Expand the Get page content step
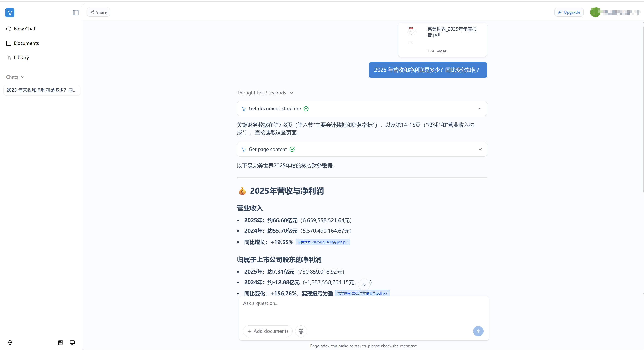The width and height of the screenshot is (644, 350). coord(362,149)
